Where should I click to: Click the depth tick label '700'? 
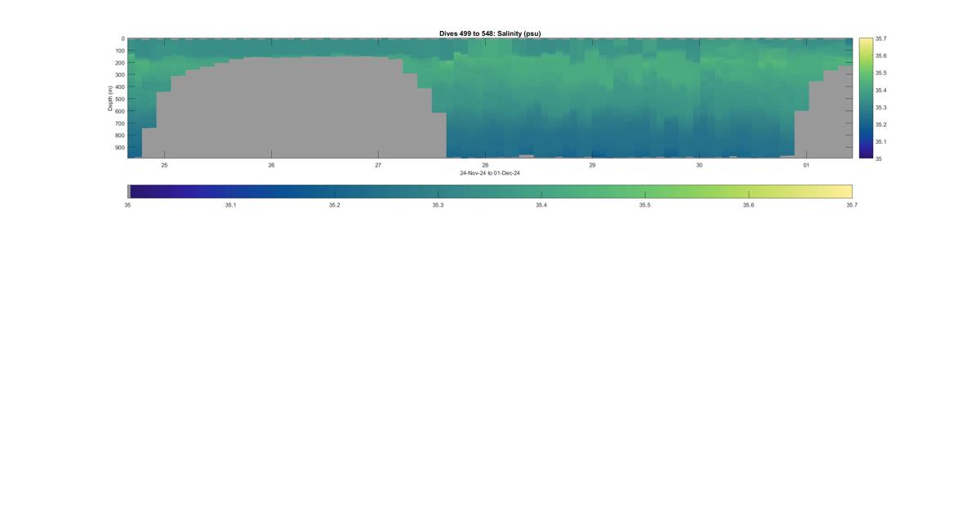click(120, 123)
